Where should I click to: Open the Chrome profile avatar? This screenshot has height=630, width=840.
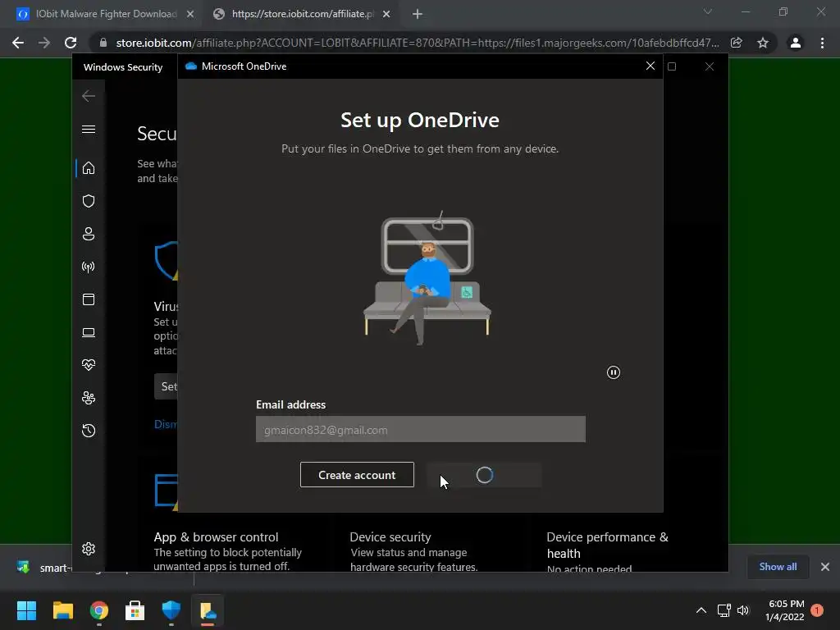pyautogui.click(x=796, y=43)
